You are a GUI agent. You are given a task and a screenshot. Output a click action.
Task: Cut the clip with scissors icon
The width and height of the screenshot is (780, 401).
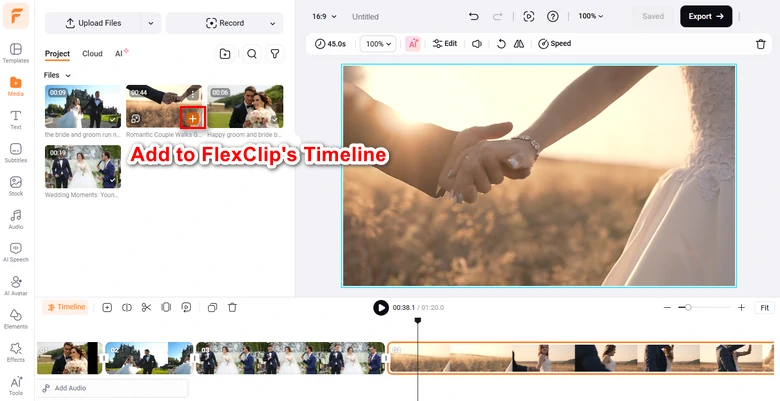pos(146,307)
